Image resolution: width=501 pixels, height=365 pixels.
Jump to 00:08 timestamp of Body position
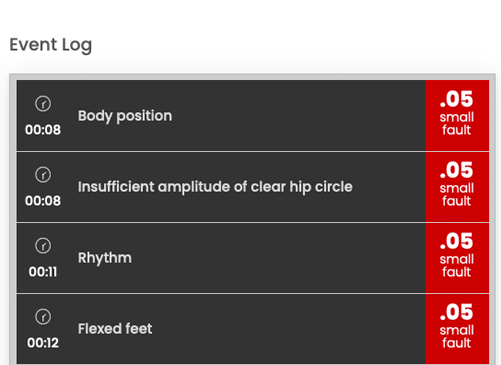tap(43, 130)
